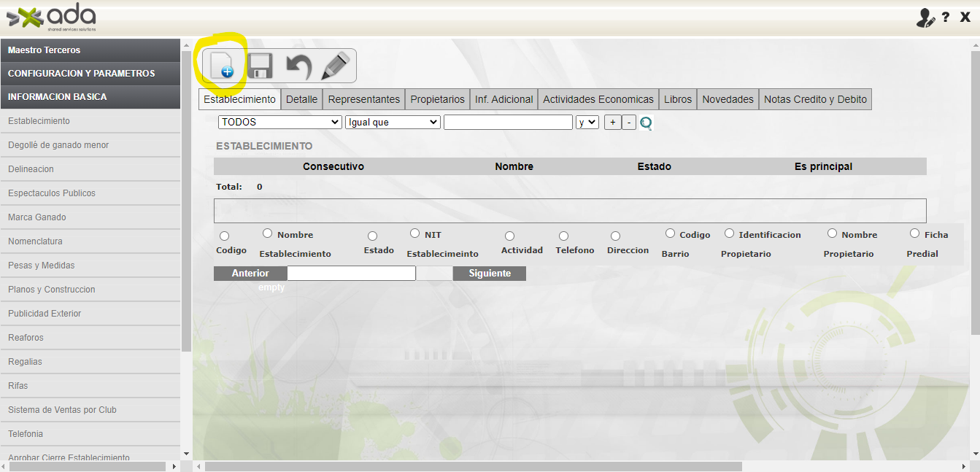Open the TODOS field dropdown
Screen dimensions: 980x472
coord(279,123)
